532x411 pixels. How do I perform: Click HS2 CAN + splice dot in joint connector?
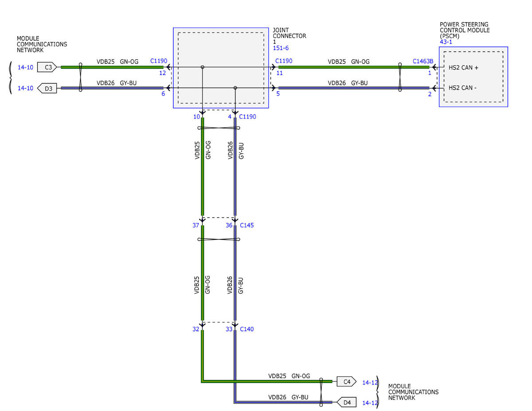coord(203,67)
